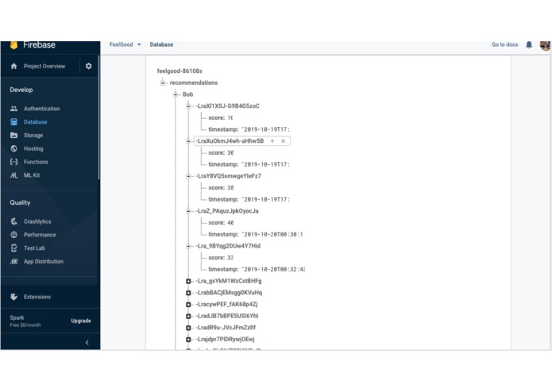
Task: Expand the -Lrajdpr7PIDRywjOEwj node
Action: [188, 340]
